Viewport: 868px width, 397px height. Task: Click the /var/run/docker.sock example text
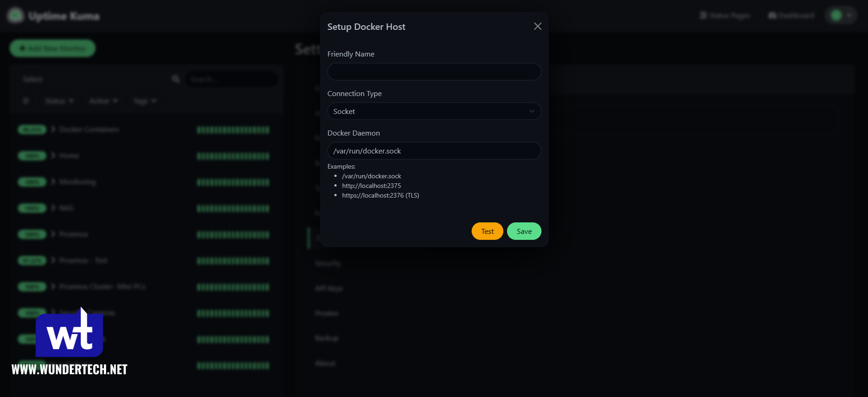(x=372, y=176)
